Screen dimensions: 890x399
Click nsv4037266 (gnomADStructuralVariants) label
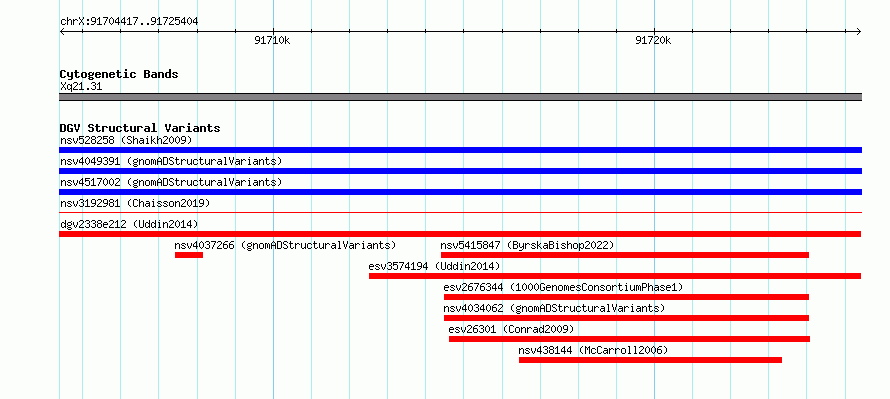286,245
